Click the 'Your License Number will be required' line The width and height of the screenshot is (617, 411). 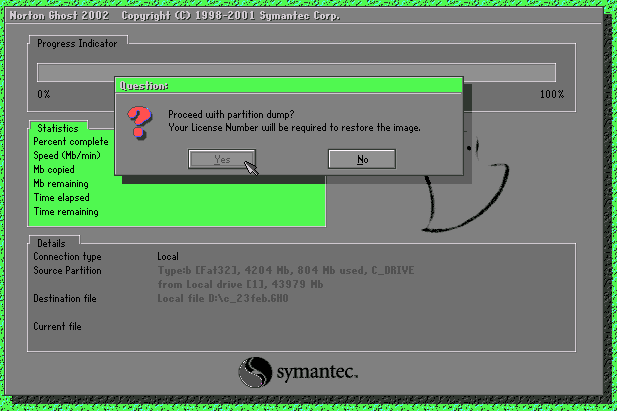294,128
